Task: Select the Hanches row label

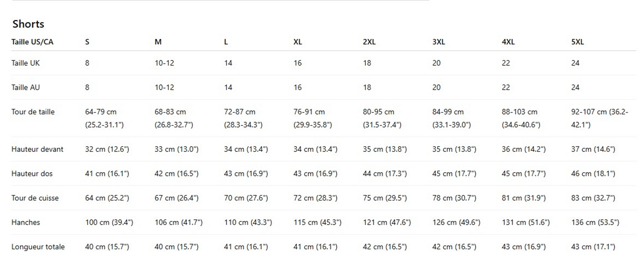Action: click(x=26, y=222)
